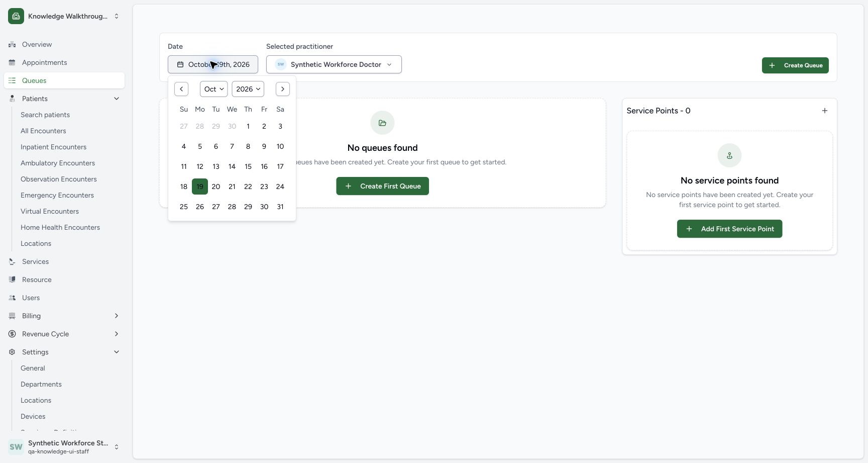This screenshot has width=868, height=463.
Task: Go to previous month in calendar
Action: 181,89
